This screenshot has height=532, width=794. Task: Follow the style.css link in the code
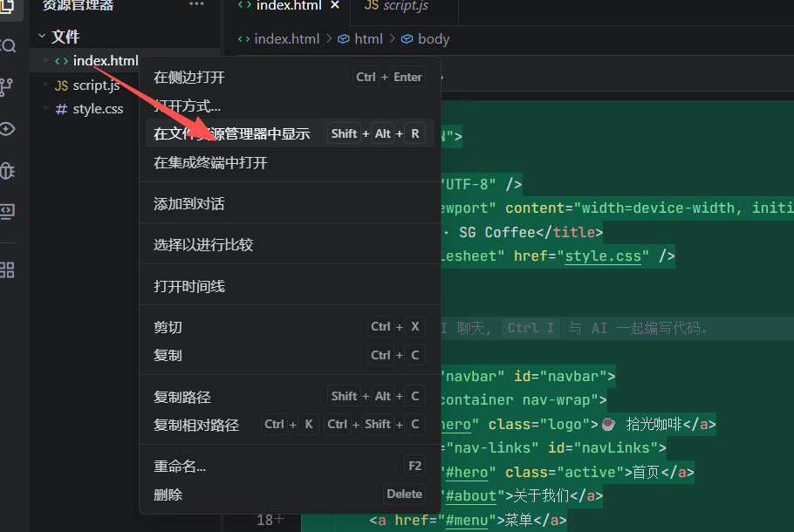tap(603, 256)
